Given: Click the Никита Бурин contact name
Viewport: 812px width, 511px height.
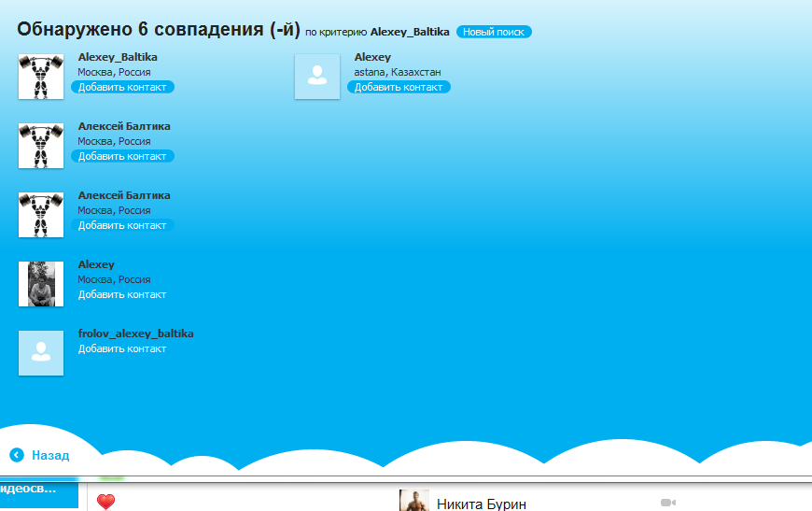Looking at the screenshot, I should click(482, 504).
